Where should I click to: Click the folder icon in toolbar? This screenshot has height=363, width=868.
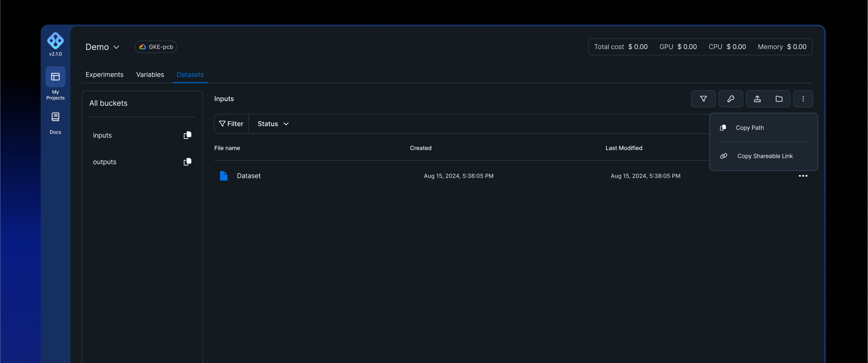pos(779,99)
